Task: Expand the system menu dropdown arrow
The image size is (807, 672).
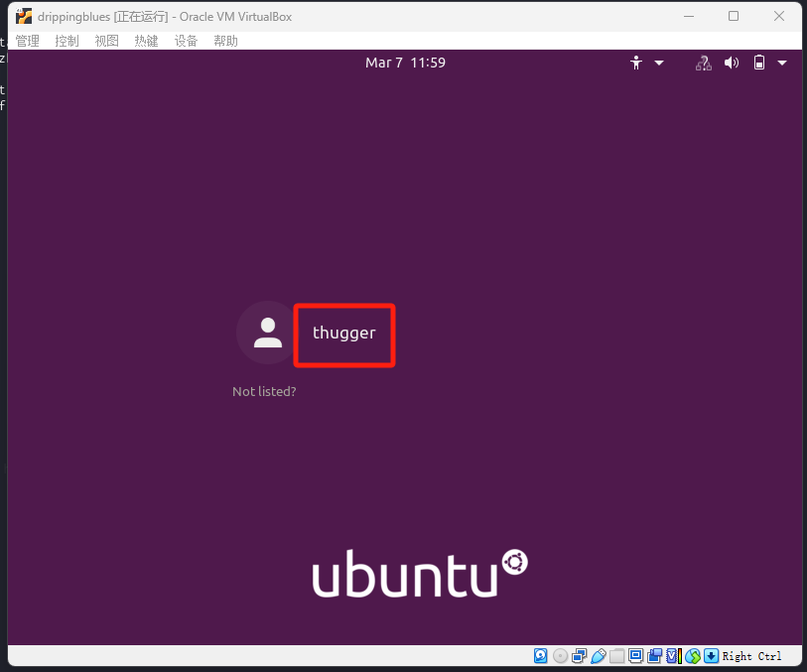Action: pyautogui.click(x=782, y=64)
